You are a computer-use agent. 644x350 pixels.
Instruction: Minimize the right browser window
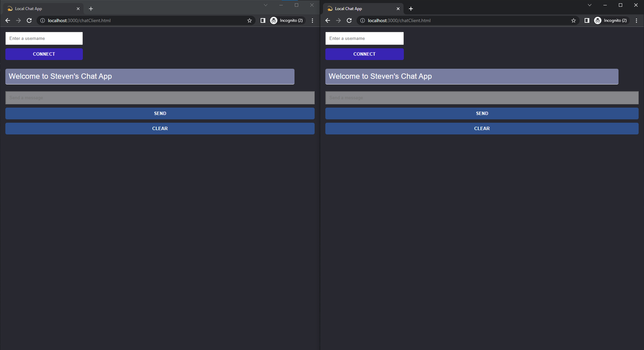pyautogui.click(x=605, y=5)
